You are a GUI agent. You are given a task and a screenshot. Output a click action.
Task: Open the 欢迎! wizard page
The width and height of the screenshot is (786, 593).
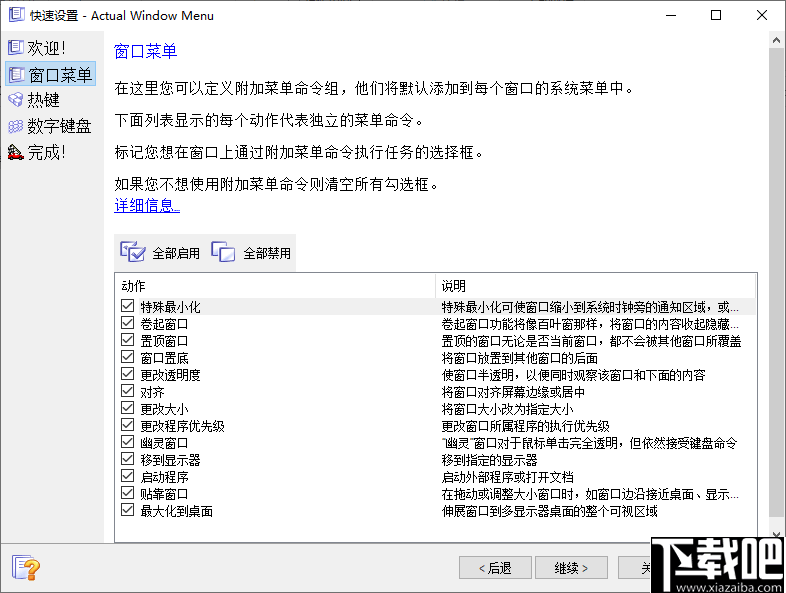click(x=37, y=48)
